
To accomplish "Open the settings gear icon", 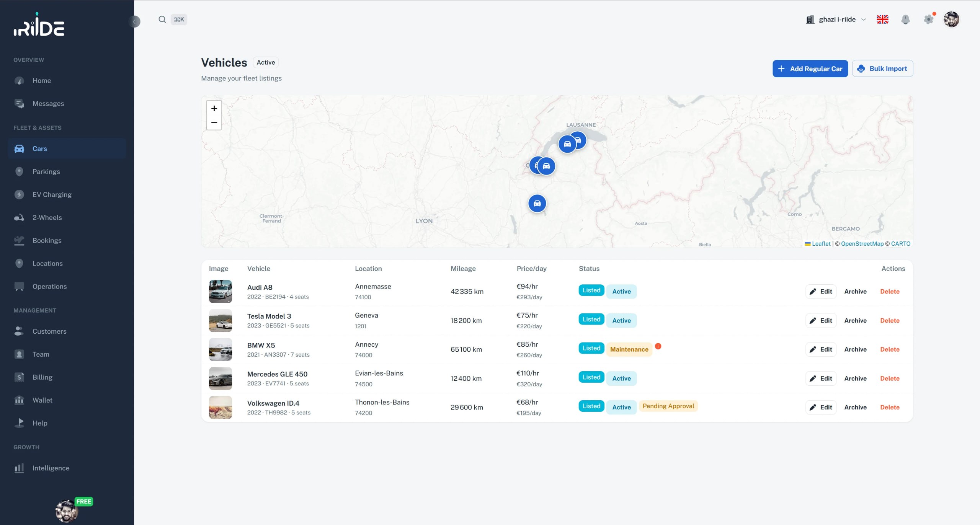I will (928, 20).
